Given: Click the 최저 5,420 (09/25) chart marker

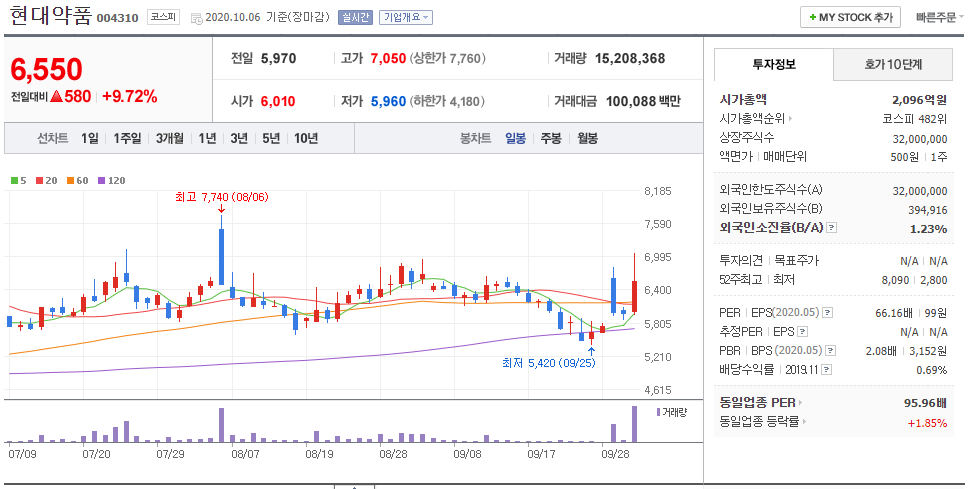Looking at the screenshot, I should tap(548, 363).
